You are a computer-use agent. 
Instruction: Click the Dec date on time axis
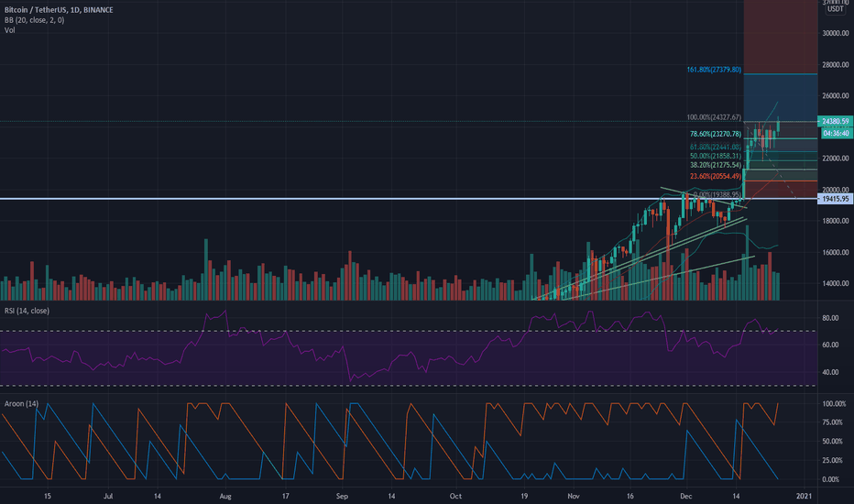[x=685, y=497]
